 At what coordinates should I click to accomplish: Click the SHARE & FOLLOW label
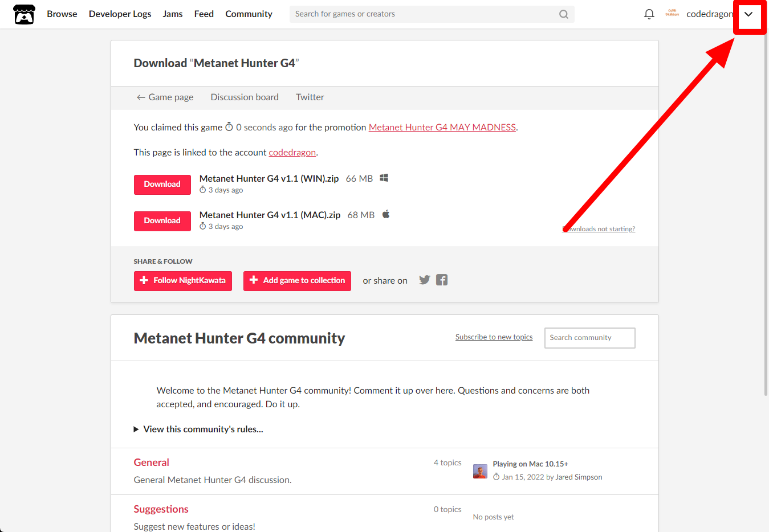(x=163, y=261)
